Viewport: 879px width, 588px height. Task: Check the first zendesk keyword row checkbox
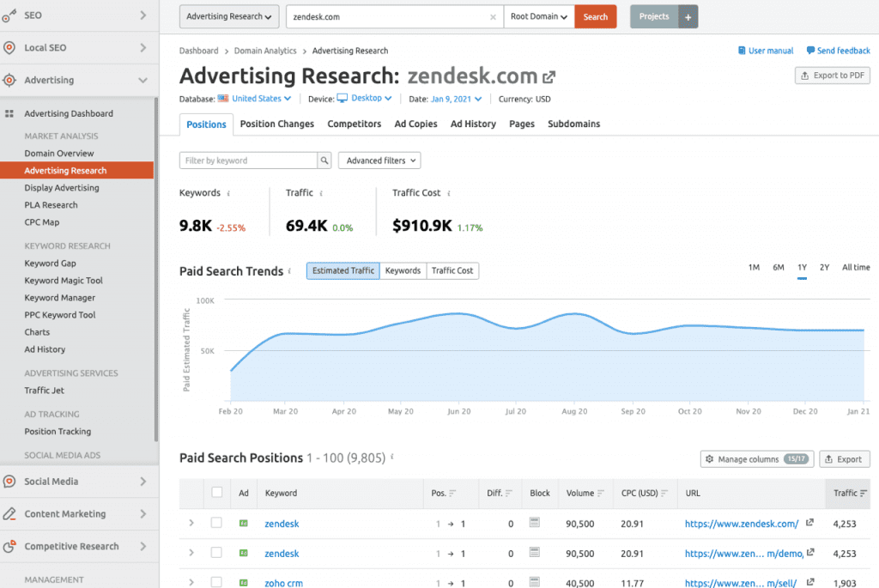tap(217, 523)
